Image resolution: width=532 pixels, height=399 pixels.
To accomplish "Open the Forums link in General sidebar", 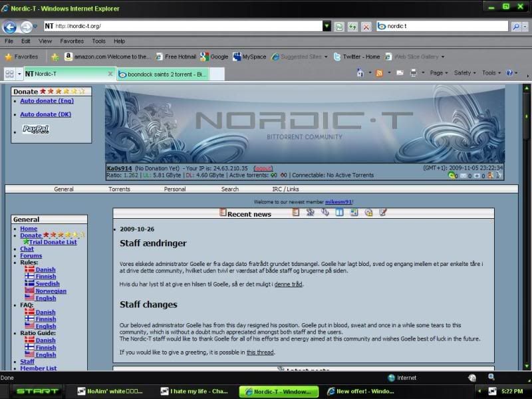I will [x=31, y=255].
